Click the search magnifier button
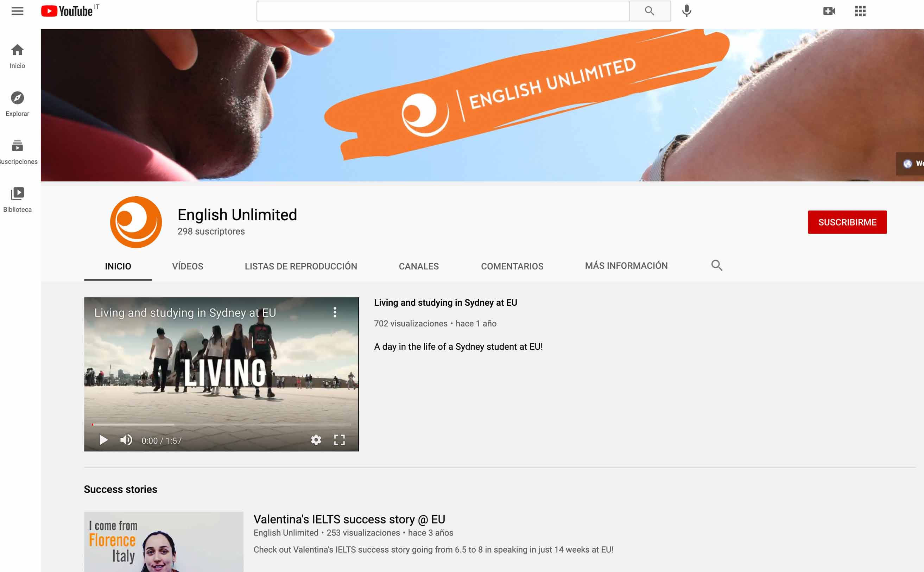 point(650,11)
